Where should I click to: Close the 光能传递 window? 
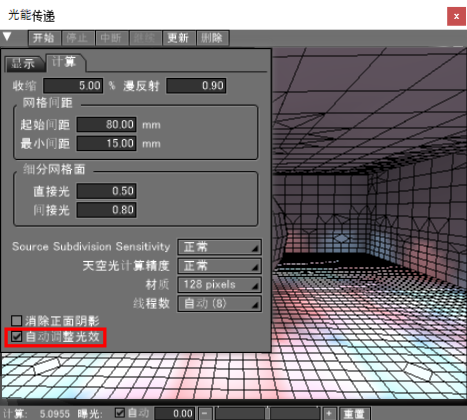coord(456,16)
